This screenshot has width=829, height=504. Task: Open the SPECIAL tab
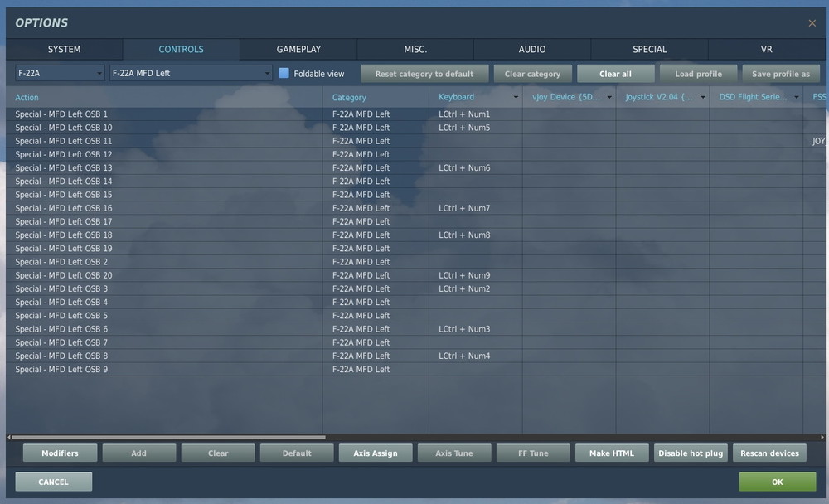tap(649, 49)
